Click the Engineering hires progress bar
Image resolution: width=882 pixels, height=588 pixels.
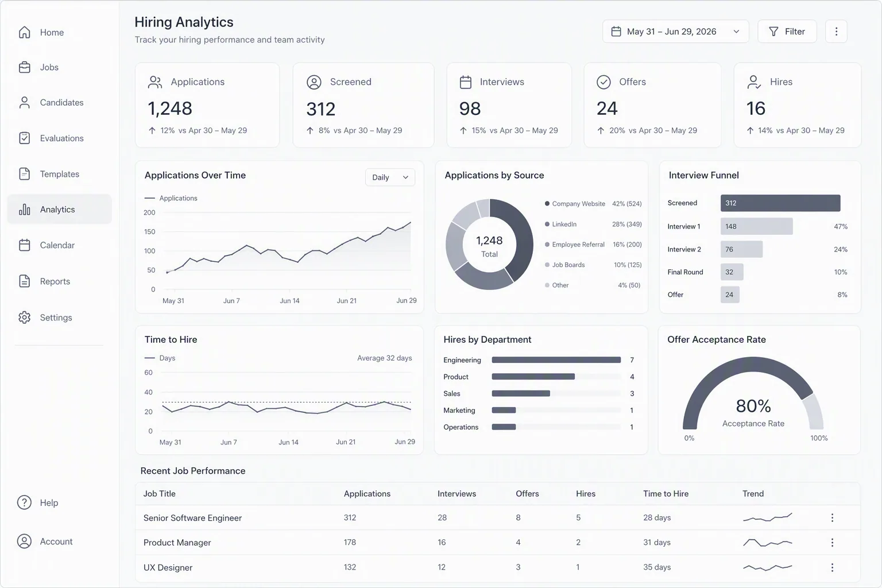tap(556, 360)
